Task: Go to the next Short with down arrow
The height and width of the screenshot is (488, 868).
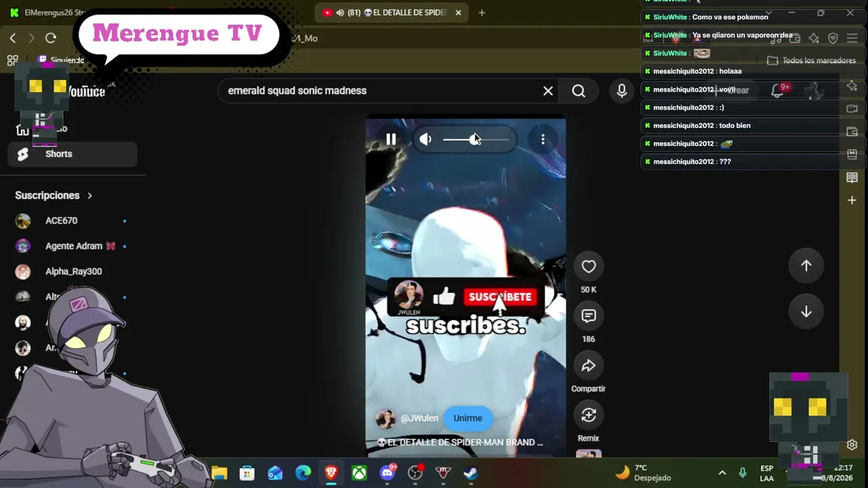Action: 806,312
